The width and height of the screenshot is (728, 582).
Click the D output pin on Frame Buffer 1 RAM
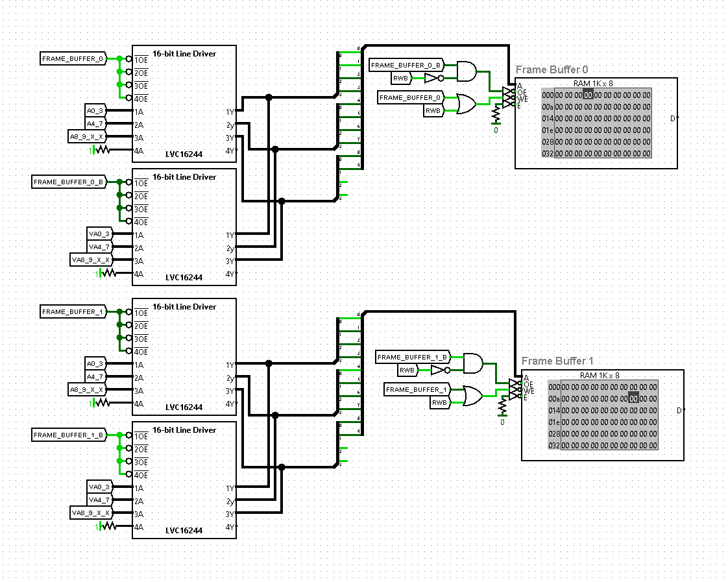(679, 411)
